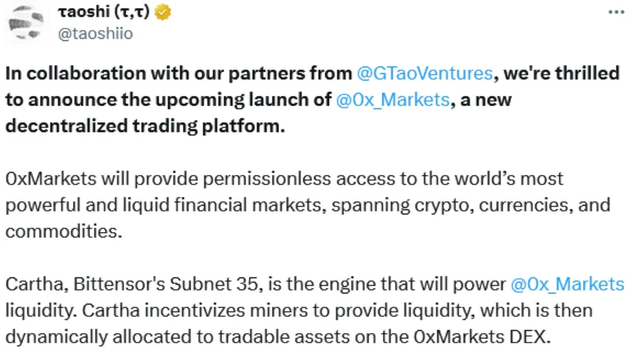Open the @GTaoVentures mention link

tap(425, 73)
